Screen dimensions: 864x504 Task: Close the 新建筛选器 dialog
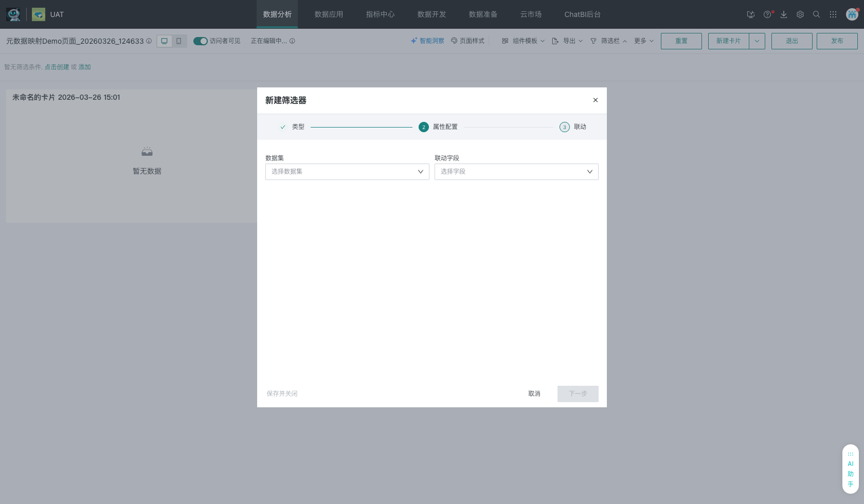pyautogui.click(x=596, y=100)
